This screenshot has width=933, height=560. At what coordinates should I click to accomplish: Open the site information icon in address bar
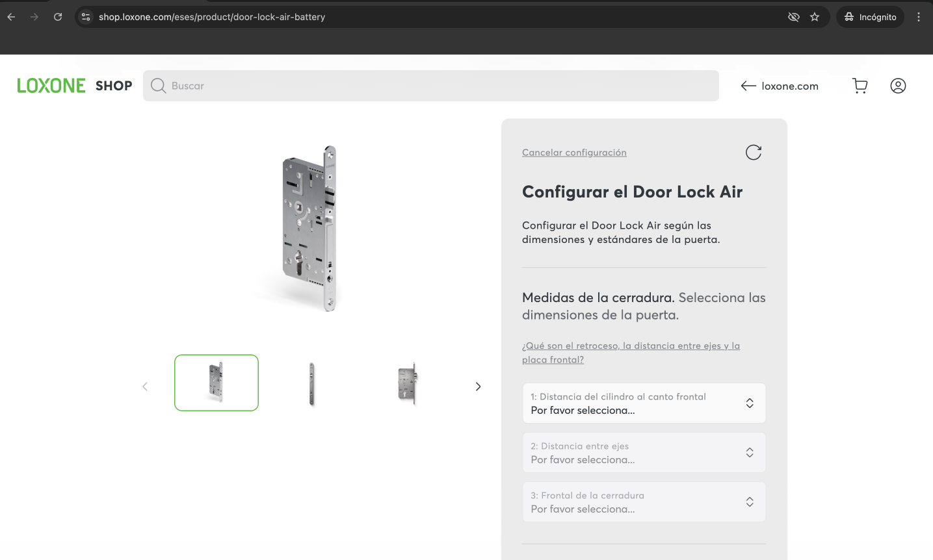[x=86, y=17]
